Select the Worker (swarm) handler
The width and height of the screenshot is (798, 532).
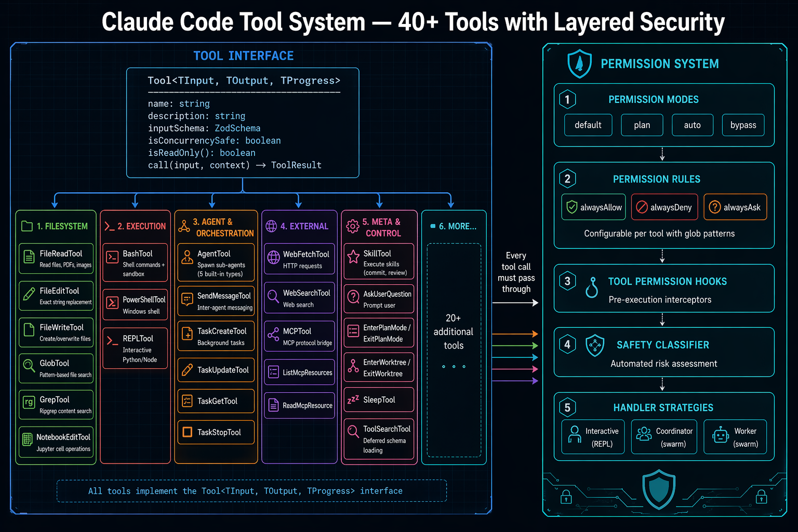point(735,437)
